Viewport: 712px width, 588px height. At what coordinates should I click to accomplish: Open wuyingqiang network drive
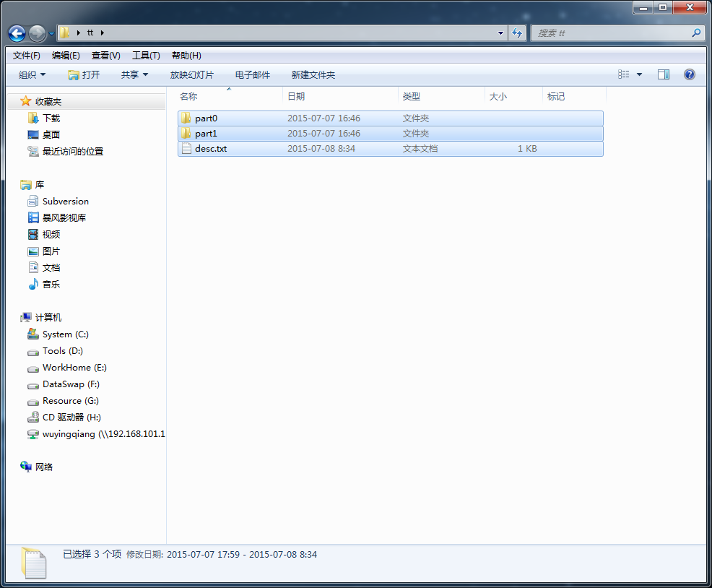pos(96,434)
